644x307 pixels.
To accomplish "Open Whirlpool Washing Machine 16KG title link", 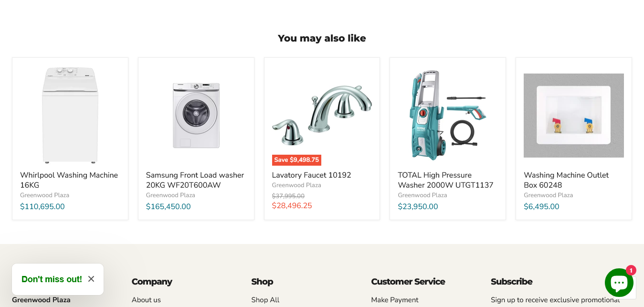I will 69,180.
